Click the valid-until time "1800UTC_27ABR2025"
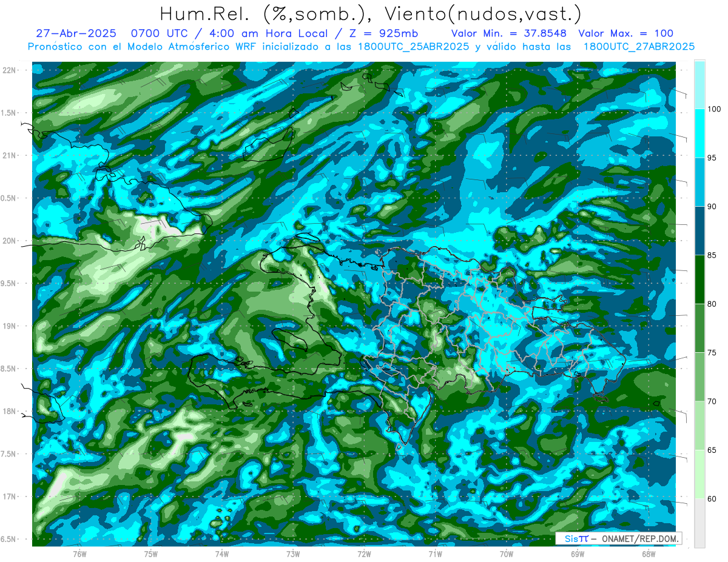Viewport: 728px width, 562px height. coord(639,47)
